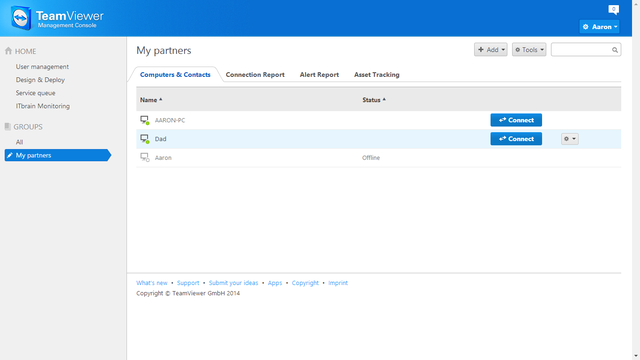Sort the list by Status column
Screen dimensions: 640x360
click(x=373, y=100)
